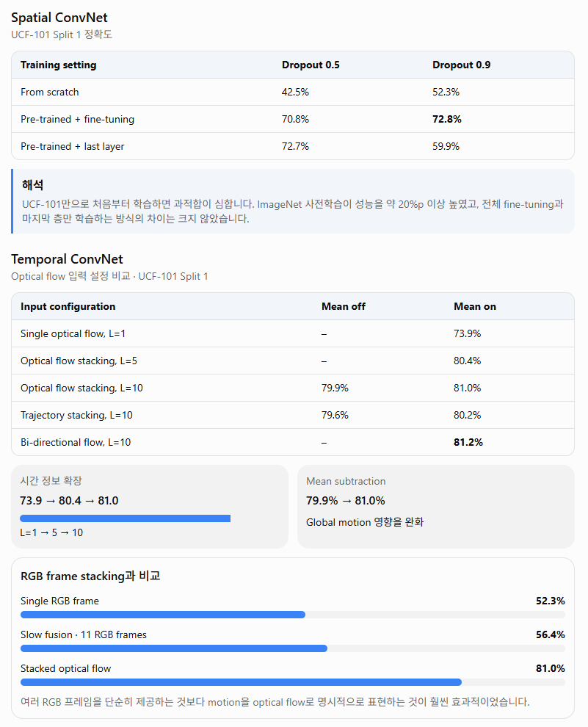This screenshot has height=727, width=588.
Task: Click the Input configuration column header
Action: [x=68, y=306]
